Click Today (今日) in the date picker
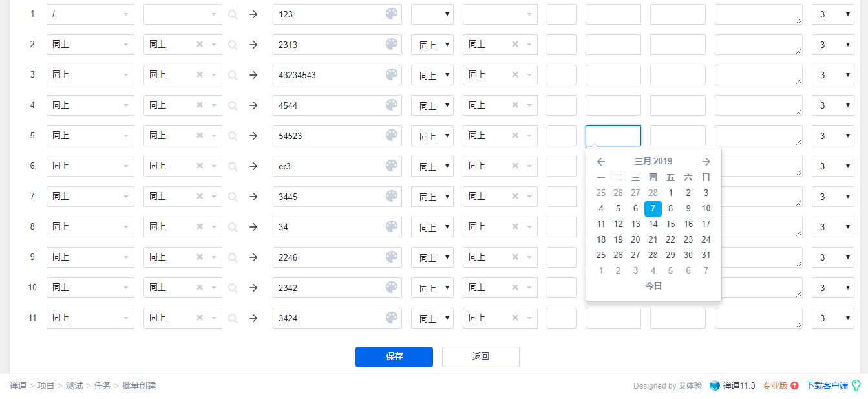868x399 pixels. tap(653, 286)
